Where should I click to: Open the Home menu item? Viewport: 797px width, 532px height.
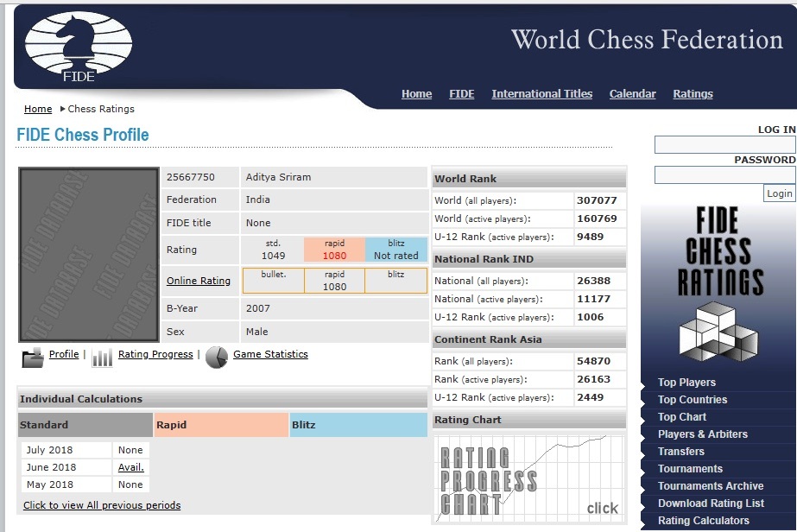(x=416, y=94)
